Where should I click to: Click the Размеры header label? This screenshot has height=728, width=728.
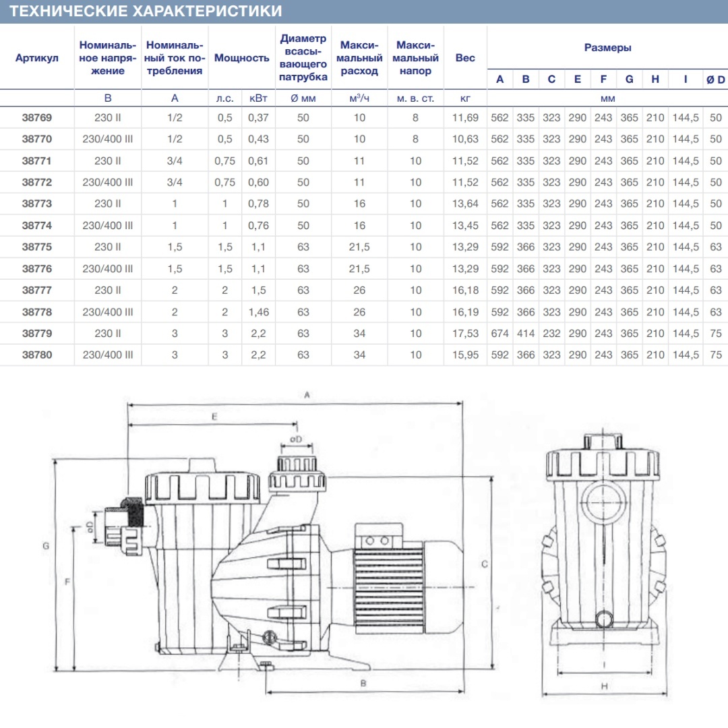607,47
